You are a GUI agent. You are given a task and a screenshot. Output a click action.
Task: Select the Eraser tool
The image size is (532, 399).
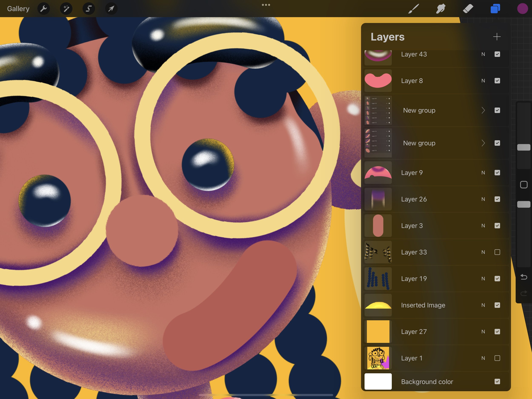pos(468,9)
